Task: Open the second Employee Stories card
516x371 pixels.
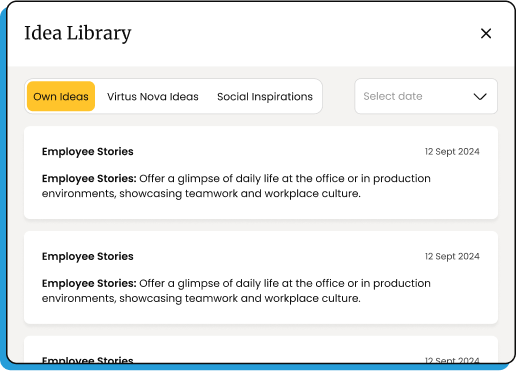Action: click(x=261, y=277)
